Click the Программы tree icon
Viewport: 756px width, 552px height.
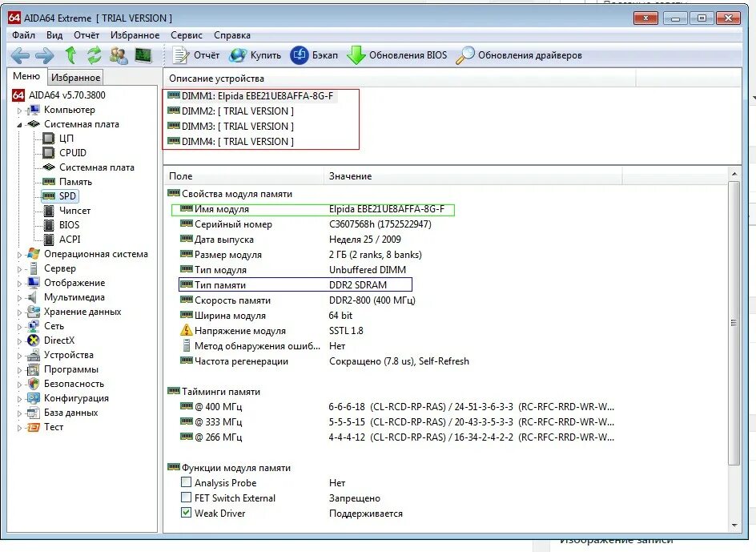[34, 369]
